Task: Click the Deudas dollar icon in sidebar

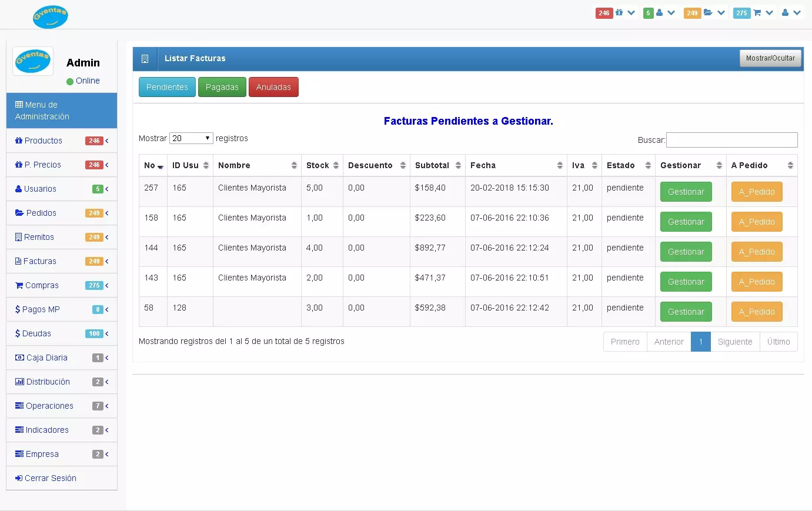Action: [x=18, y=333]
